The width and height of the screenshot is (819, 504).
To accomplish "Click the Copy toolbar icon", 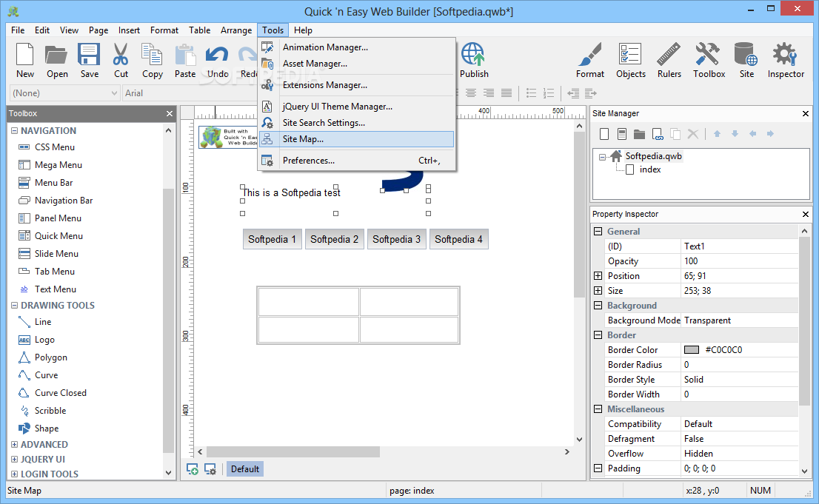I will click(152, 61).
